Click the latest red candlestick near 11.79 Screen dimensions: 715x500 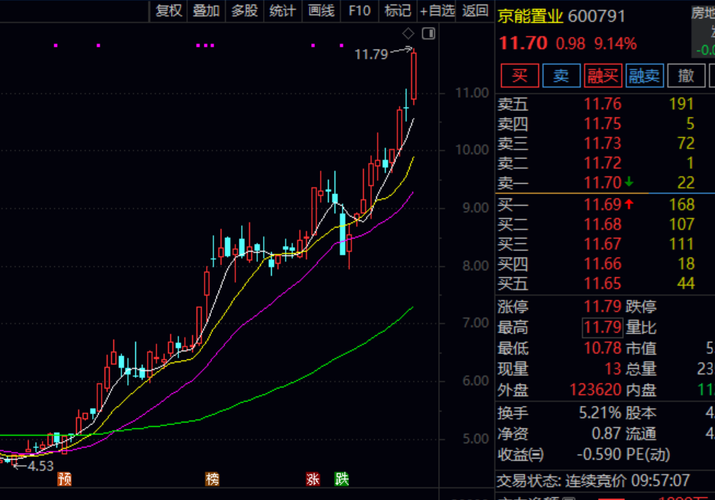click(414, 76)
